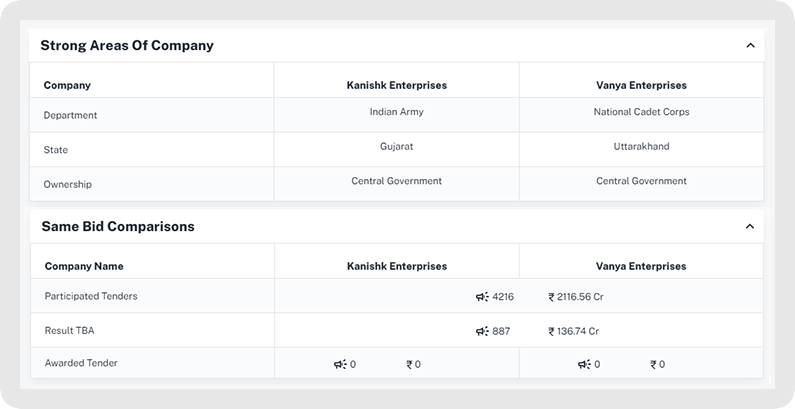Click the Participated Tenders row label
Image resolution: width=795 pixels, height=409 pixels.
[x=91, y=296]
